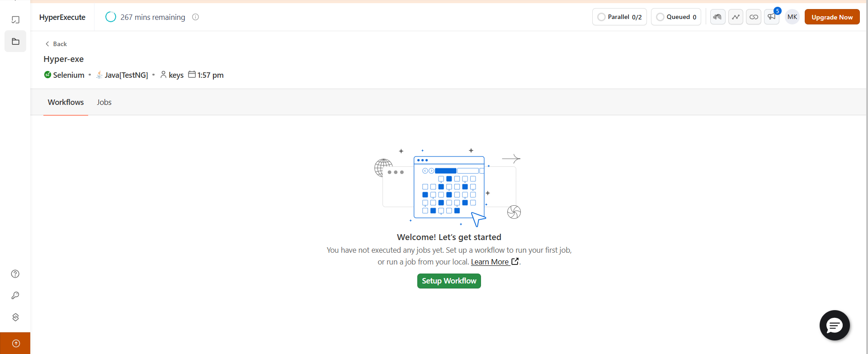Open the tunnel icon in the top bar
This screenshot has height=354, width=868.
click(717, 17)
